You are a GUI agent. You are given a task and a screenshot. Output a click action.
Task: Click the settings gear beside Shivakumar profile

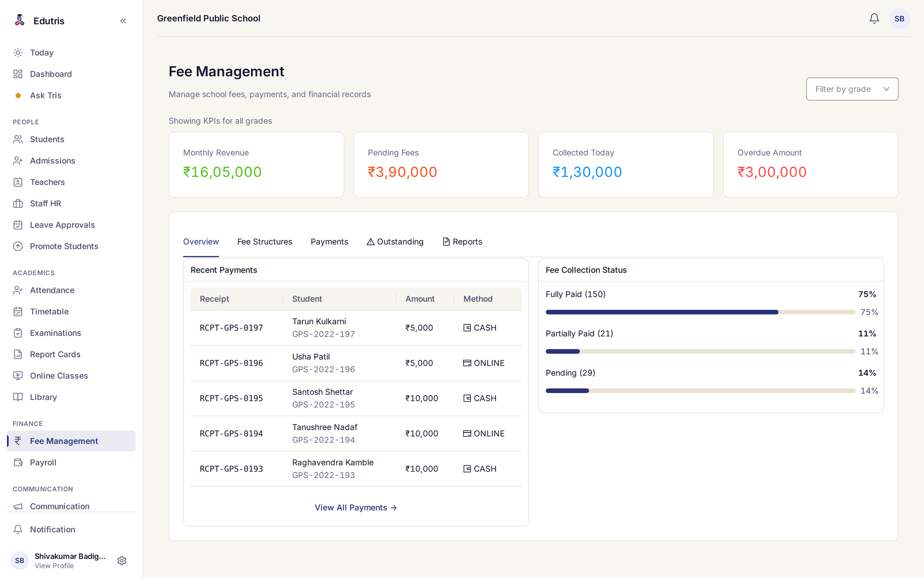point(122,560)
